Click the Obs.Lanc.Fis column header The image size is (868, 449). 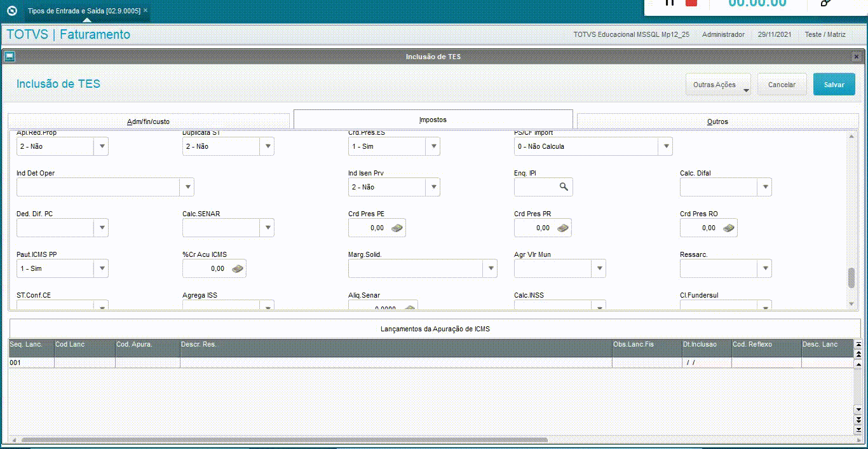[x=647, y=348]
